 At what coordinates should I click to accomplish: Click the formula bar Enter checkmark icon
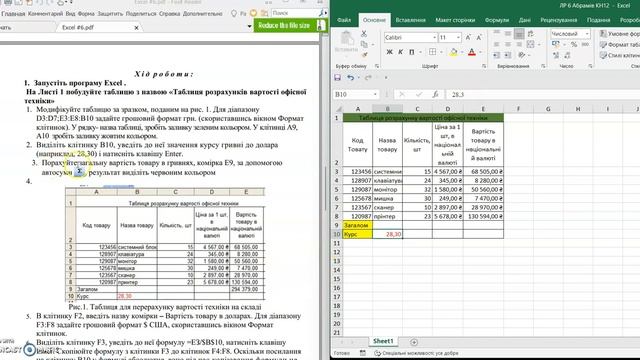click(419, 94)
